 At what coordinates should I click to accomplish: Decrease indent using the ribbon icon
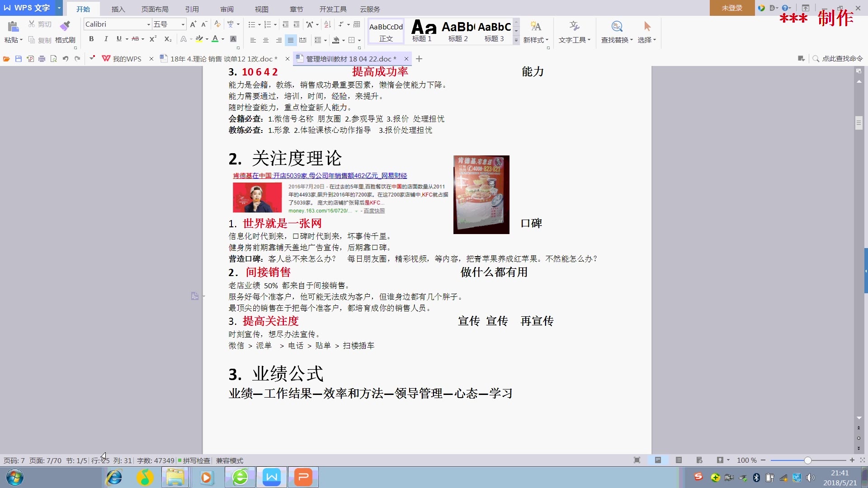coord(285,24)
